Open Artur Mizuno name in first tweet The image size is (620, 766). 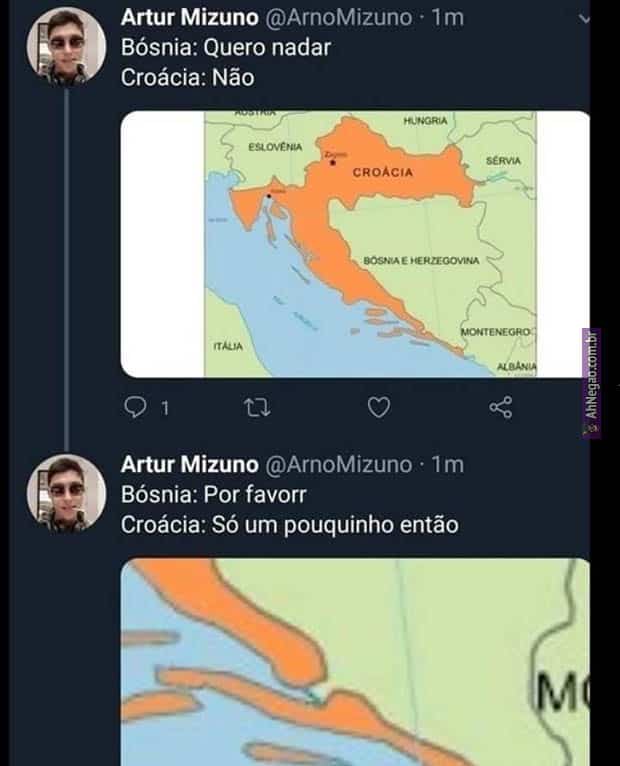186,18
